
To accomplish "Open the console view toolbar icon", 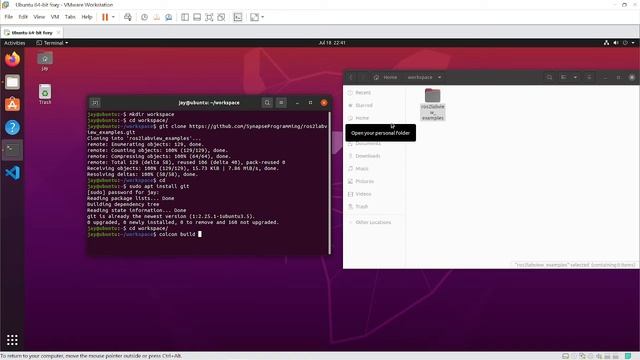I will tap(238, 17).
